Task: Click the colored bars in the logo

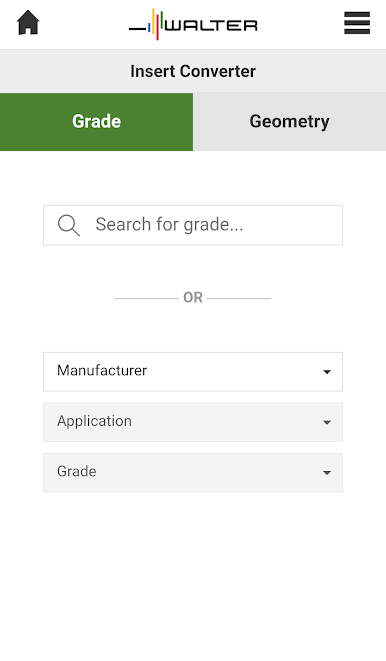Action: 156,24
